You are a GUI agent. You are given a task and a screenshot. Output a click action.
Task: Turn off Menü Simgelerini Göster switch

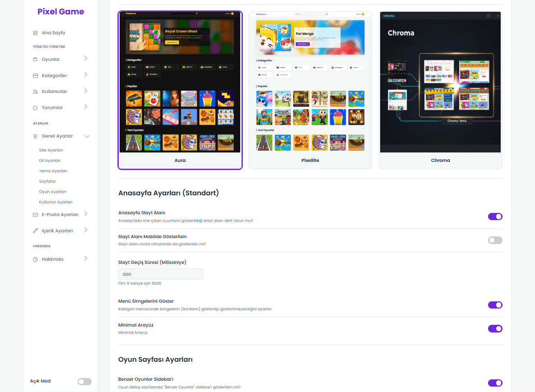[x=495, y=305]
